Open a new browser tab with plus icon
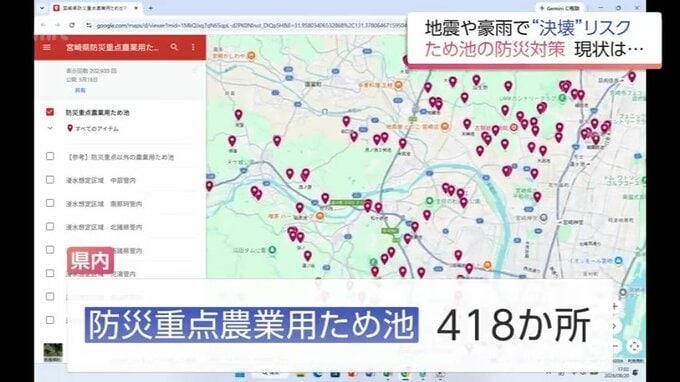Screen dimensions: 680x382 coord(150,8)
